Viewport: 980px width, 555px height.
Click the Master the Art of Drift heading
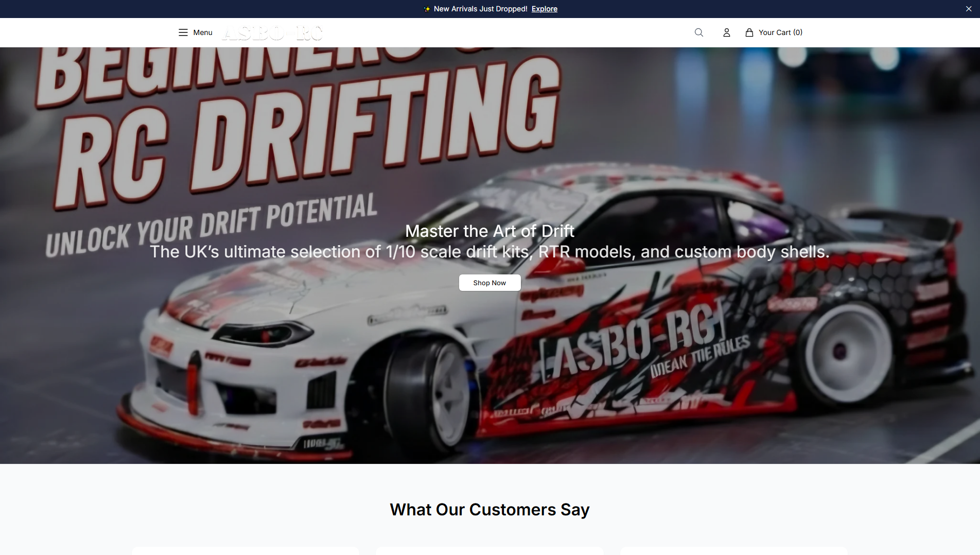(489, 231)
